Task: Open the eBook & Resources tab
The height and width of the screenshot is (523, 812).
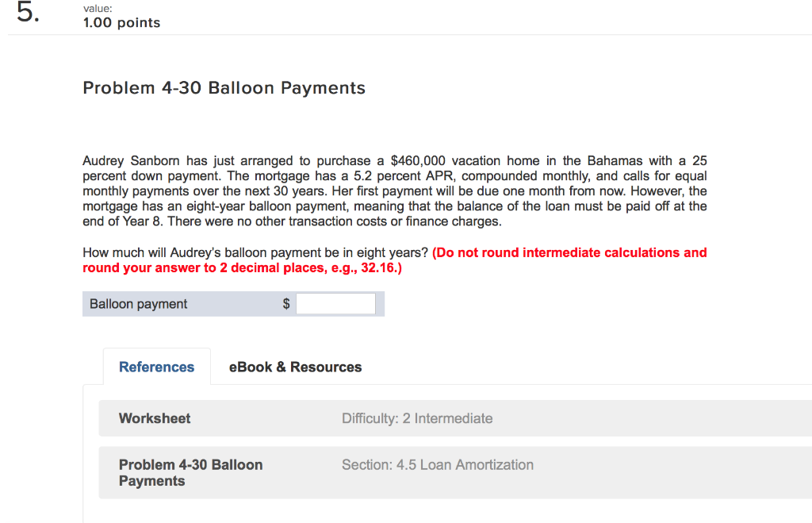Action: 295,367
